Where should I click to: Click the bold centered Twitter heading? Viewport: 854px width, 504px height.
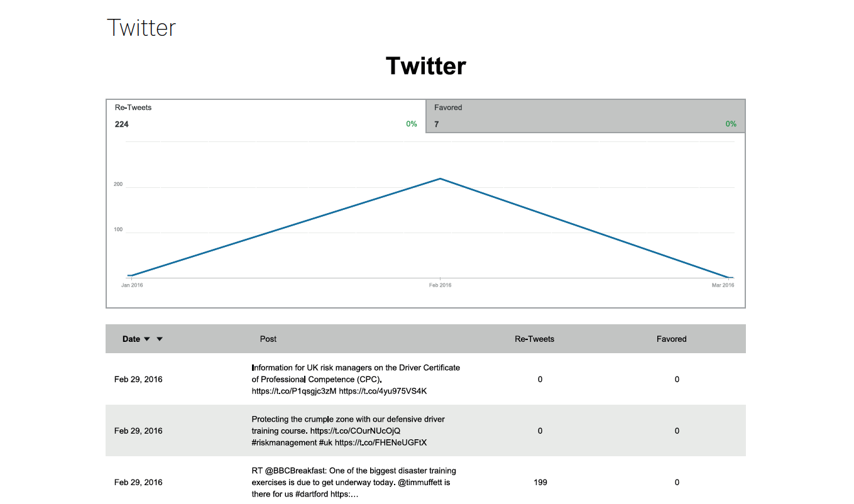[426, 66]
